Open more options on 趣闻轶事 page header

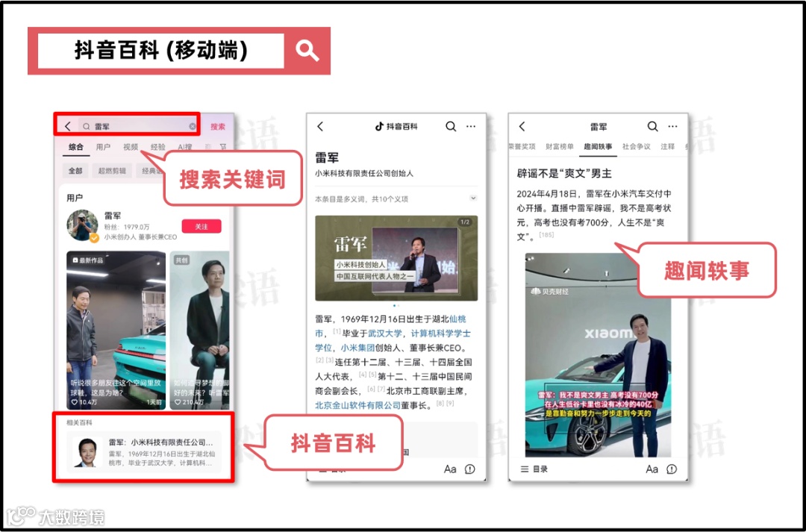click(673, 126)
